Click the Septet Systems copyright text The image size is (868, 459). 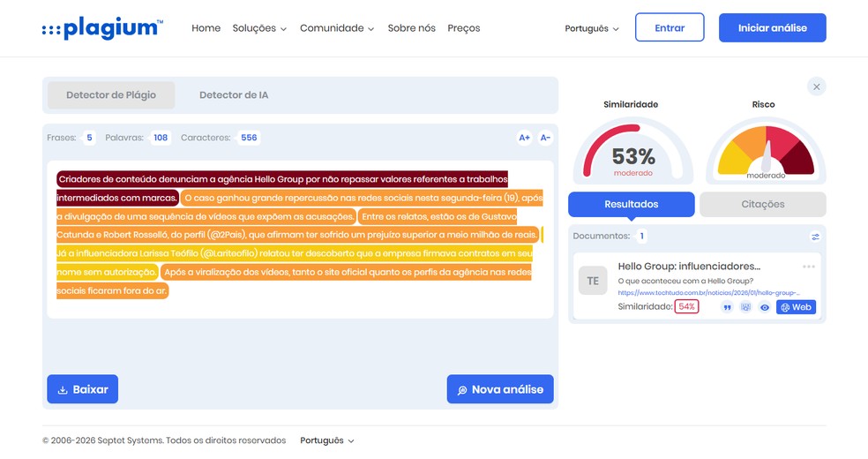164,440
